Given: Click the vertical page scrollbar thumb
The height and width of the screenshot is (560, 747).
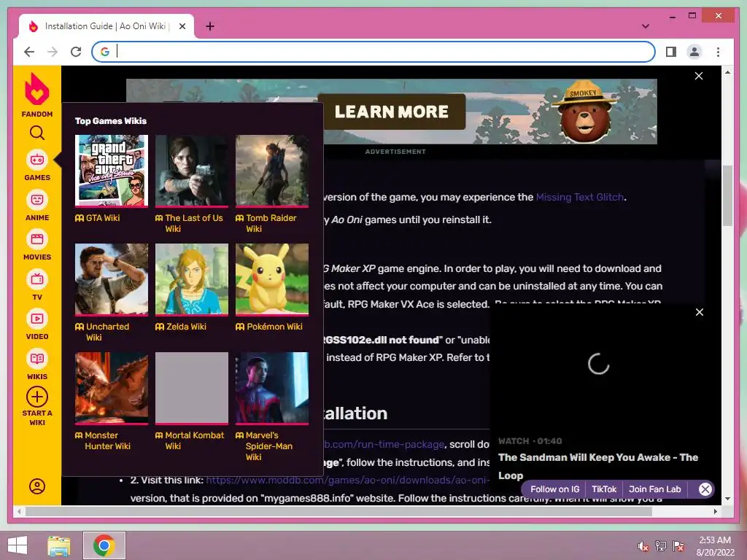Looking at the screenshot, I should (727, 195).
